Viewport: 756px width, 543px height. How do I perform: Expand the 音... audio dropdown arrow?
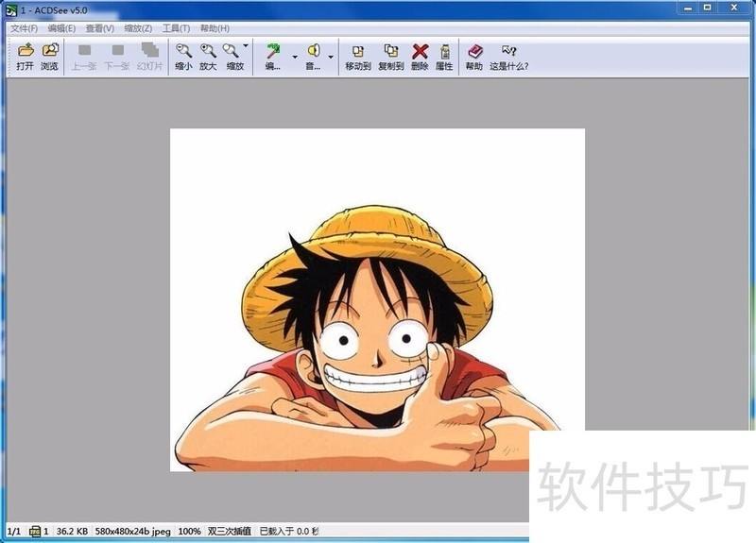(331, 57)
